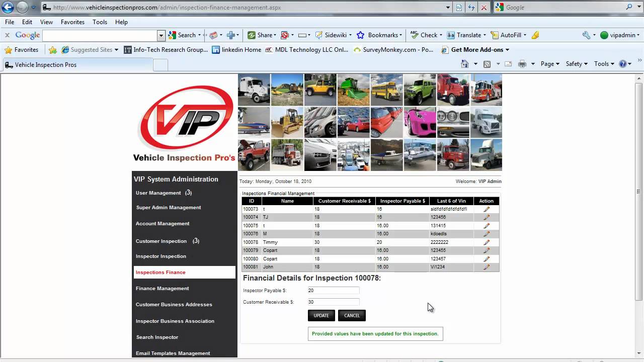The height and width of the screenshot is (362, 644).
Task: Open the address bar history dropdown
Action: 448,8
